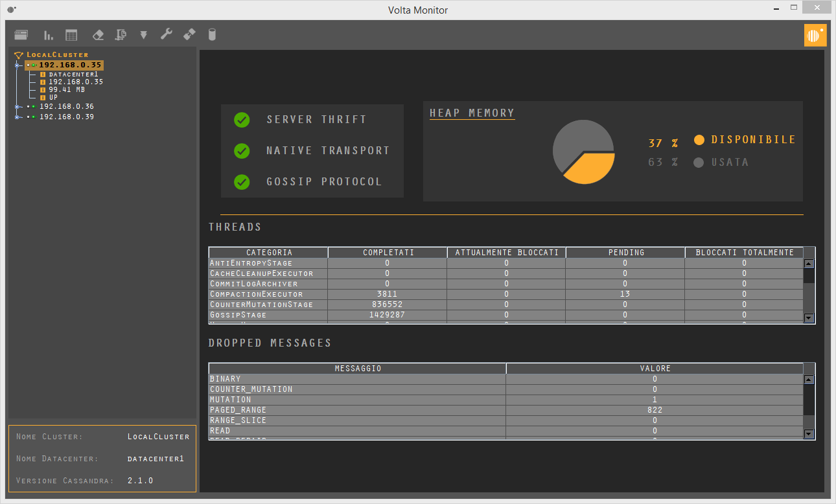The height and width of the screenshot is (504, 836).
Task: Maximize the Volta Monitor window
Action: [x=793, y=7]
